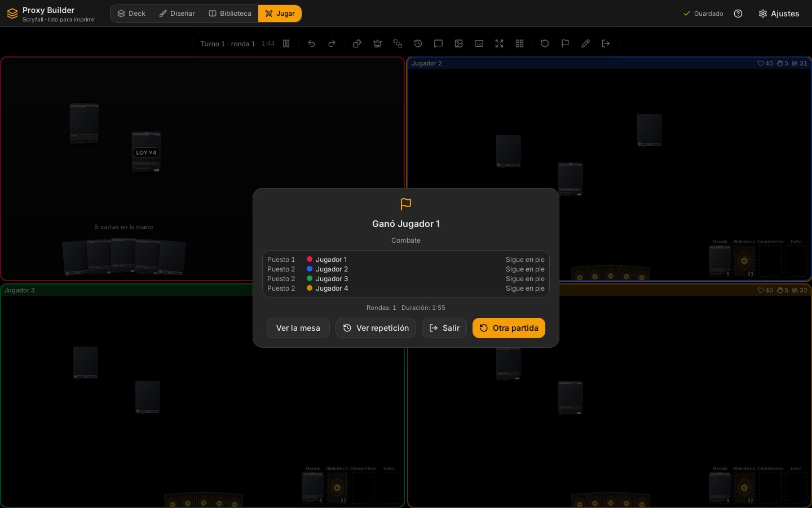Click Jugador 2 Exilio zone
812x508 pixels.
[x=796, y=261]
